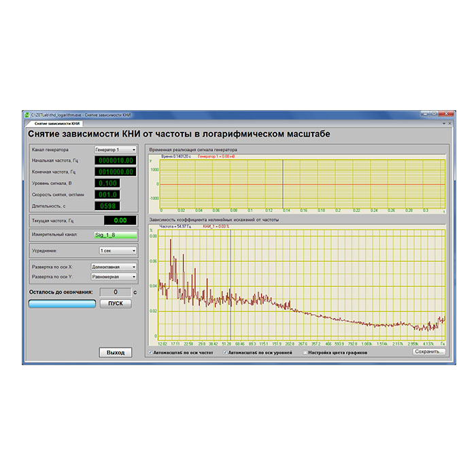
Task: Open the Развертка по оси X dropdown
Action: (114, 267)
